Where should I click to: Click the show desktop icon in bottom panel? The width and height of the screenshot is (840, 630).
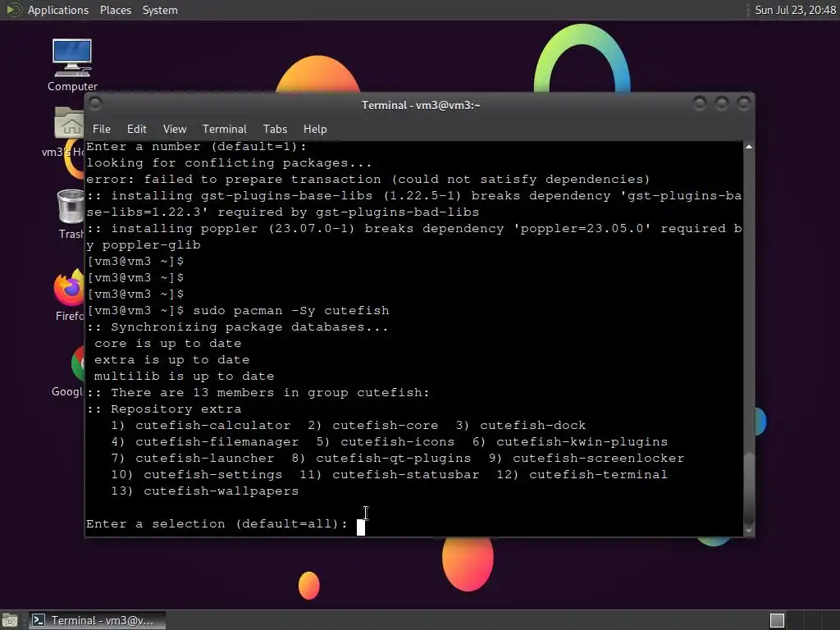tap(9, 620)
